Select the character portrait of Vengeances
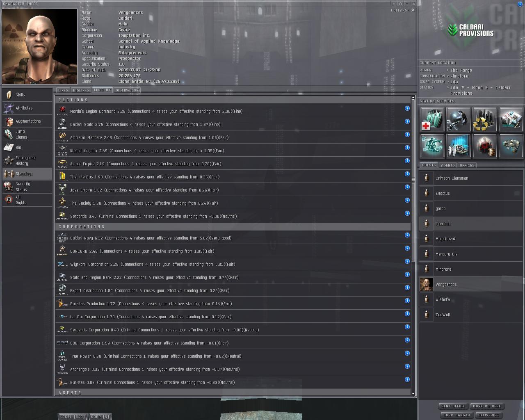This screenshot has width=525, height=420. (x=40, y=46)
